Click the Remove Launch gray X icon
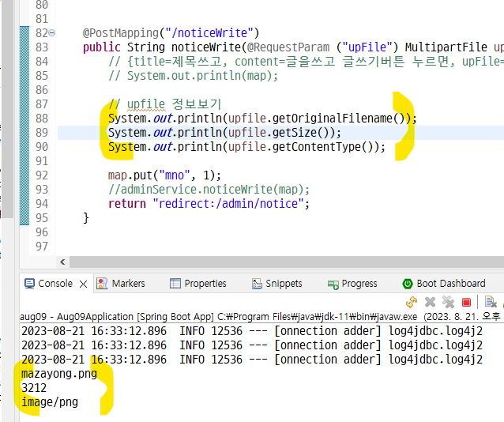The height and width of the screenshot is (422, 504). [430, 302]
